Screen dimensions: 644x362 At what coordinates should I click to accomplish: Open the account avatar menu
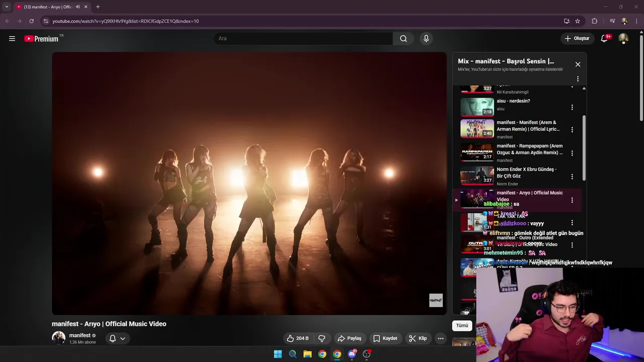click(x=623, y=38)
